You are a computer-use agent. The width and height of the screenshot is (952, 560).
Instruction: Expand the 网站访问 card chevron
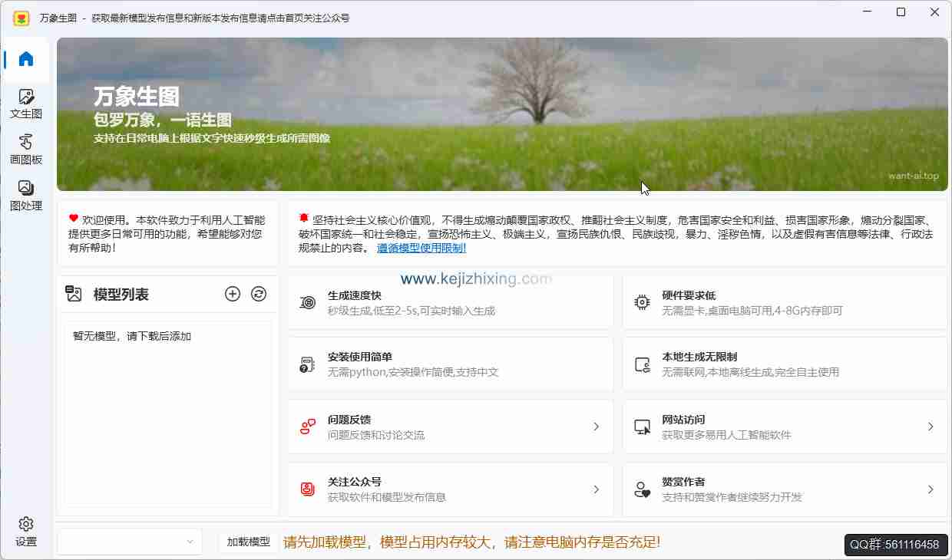pos(931,427)
